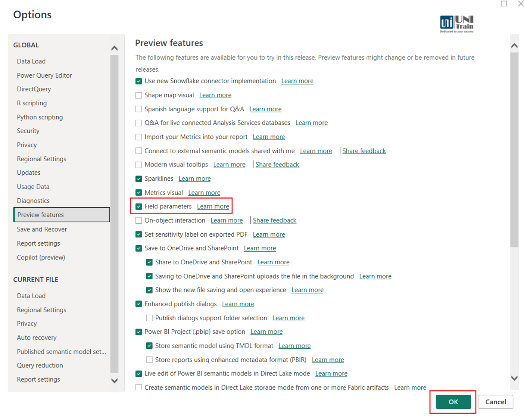Open Auto recovery under Current File
This screenshot has width=524, height=420.
tap(37, 337)
